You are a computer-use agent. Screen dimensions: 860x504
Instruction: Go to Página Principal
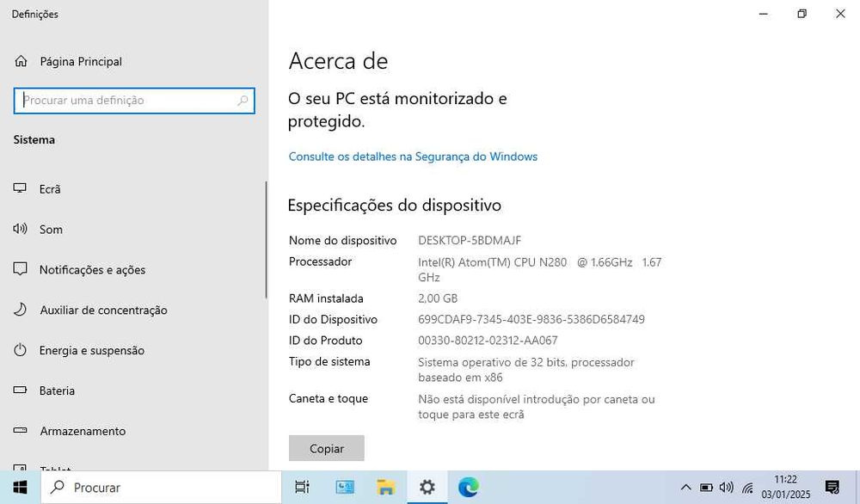point(81,61)
